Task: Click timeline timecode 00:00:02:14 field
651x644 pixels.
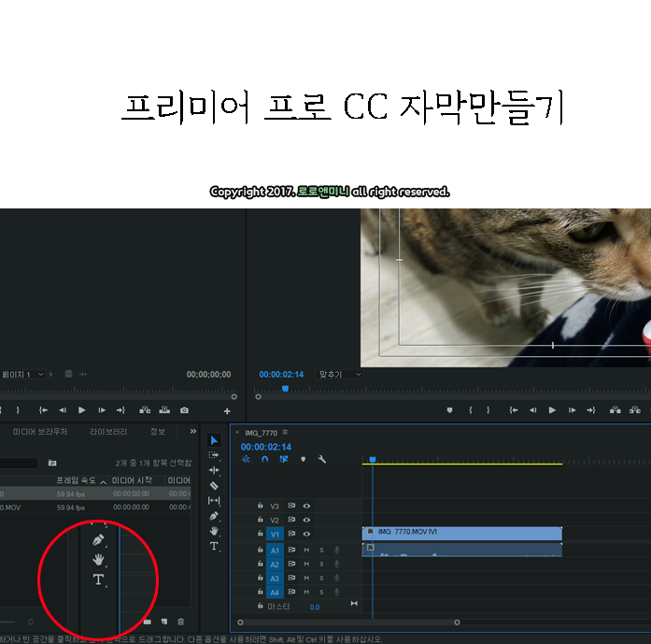Action: tap(266, 447)
